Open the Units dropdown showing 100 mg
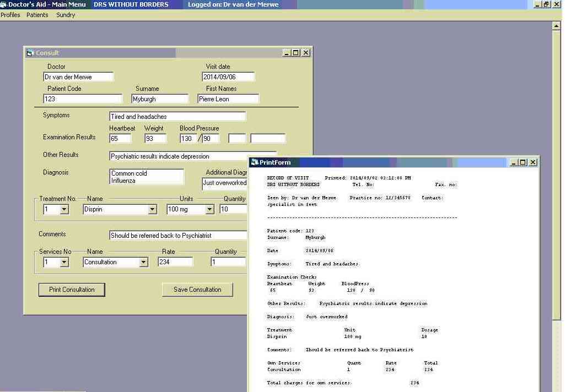This screenshot has width=566, height=392. [209, 210]
